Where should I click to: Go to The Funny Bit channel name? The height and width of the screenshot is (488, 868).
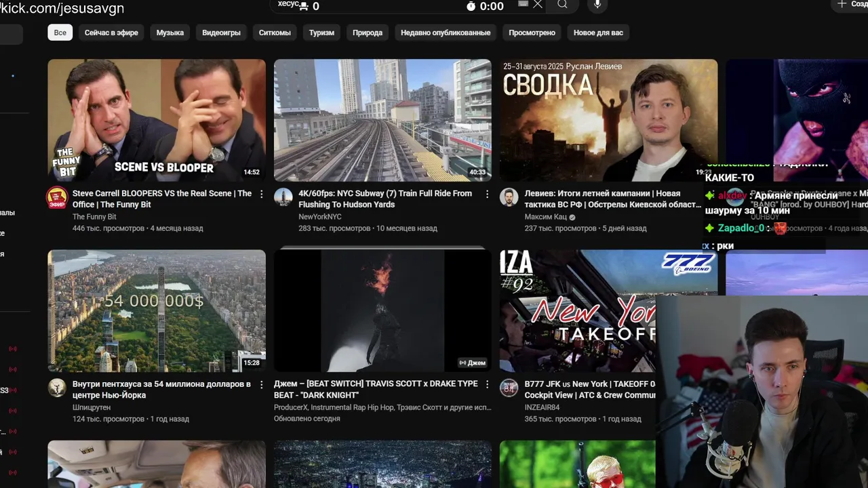click(x=94, y=217)
